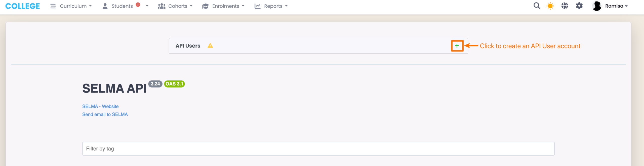This screenshot has height=166, width=644.
Task: Click the green plus to add API user
Action: coord(457,46)
